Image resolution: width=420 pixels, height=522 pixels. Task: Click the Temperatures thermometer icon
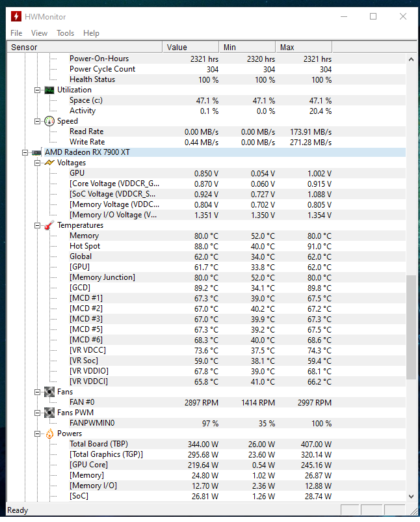point(49,225)
